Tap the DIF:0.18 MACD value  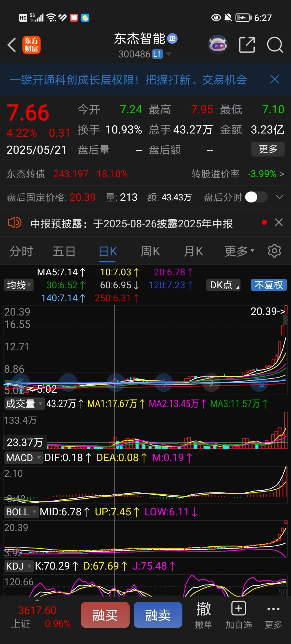68,458
